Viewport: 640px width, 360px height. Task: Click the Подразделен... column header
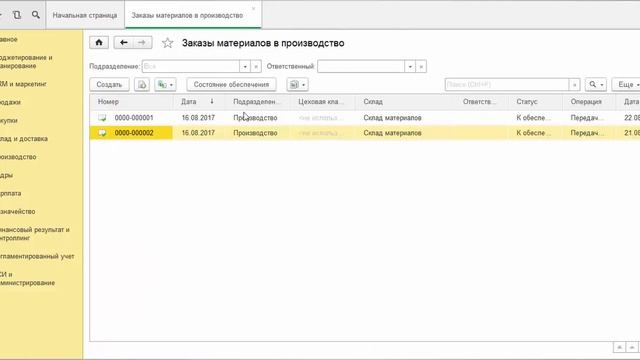257,102
